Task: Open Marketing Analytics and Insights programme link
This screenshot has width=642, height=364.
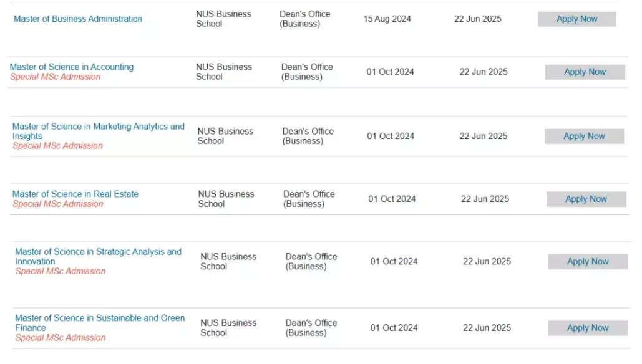Action: (99, 132)
